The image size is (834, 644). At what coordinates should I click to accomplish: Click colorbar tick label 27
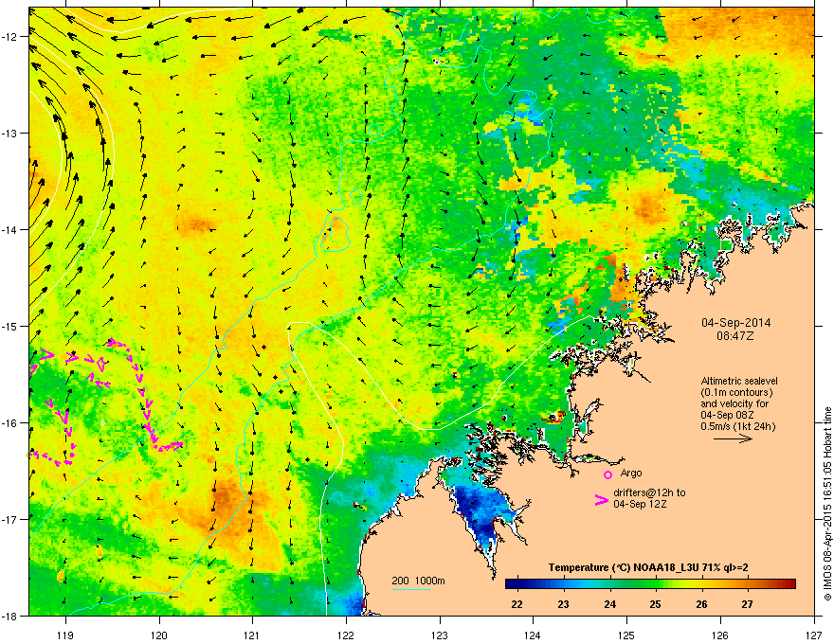pos(748,604)
